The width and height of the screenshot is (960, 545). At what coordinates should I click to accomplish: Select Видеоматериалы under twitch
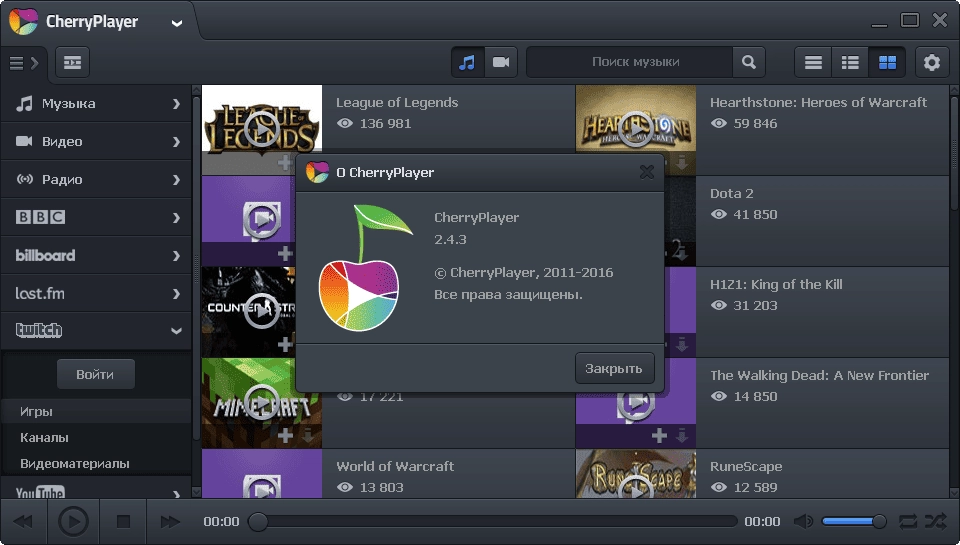point(96,464)
